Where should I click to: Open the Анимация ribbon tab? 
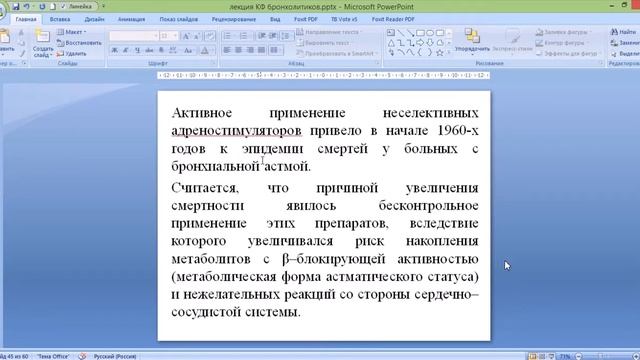tap(131, 19)
